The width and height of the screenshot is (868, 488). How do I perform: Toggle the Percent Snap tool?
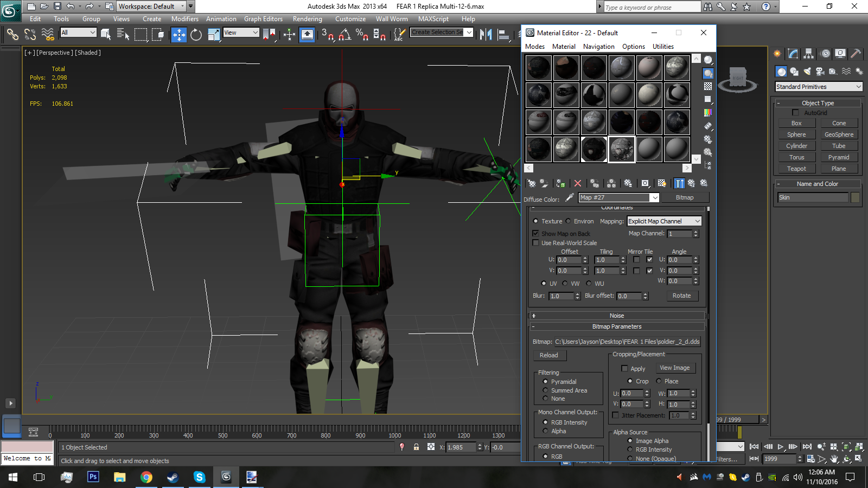click(x=362, y=35)
